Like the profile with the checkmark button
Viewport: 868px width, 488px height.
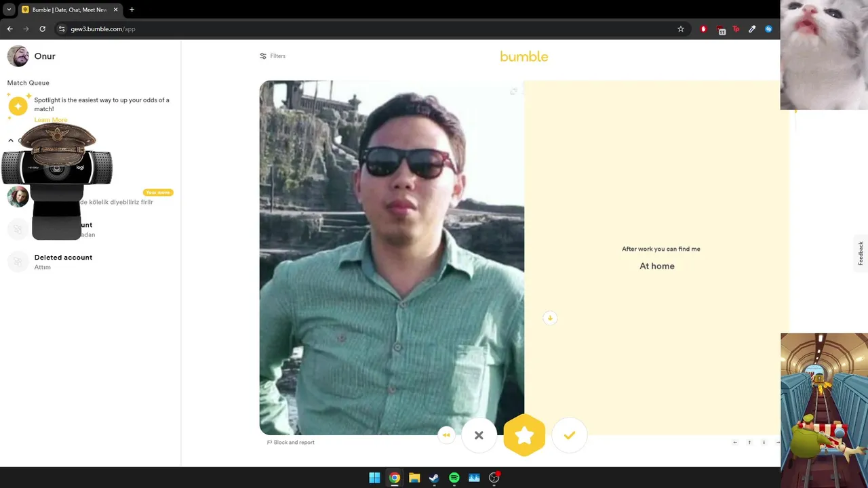pyautogui.click(x=570, y=435)
